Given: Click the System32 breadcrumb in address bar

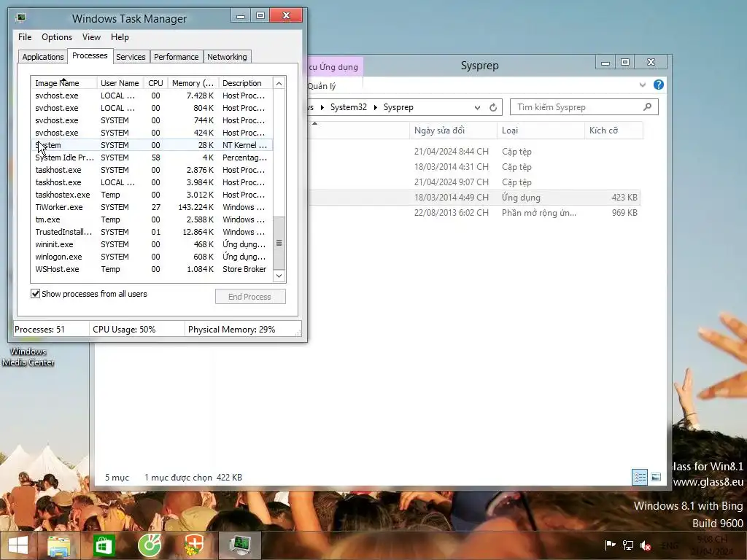Looking at the screenshot, I should pyautogui.click(x=348, y=108).
